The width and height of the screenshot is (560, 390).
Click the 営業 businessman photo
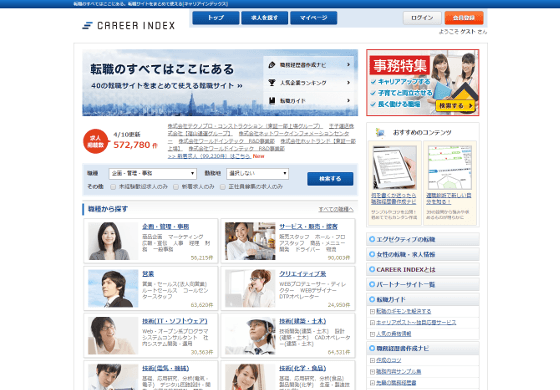[113, 289]
